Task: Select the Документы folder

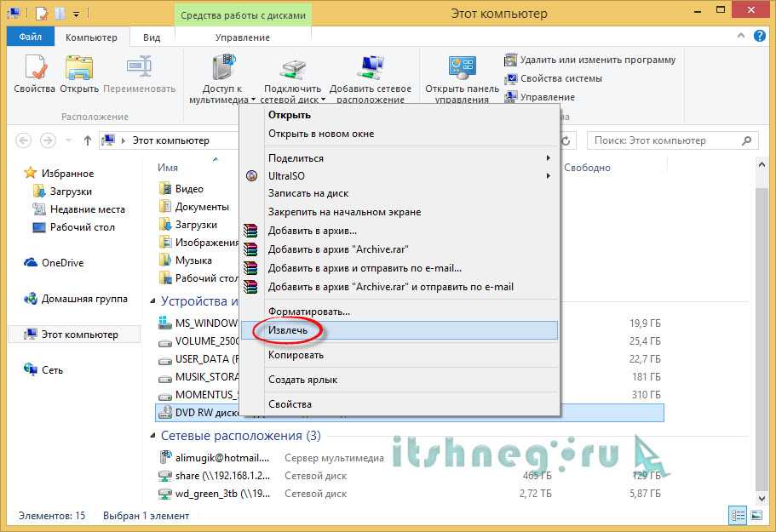Action: [x=194, y=207]
